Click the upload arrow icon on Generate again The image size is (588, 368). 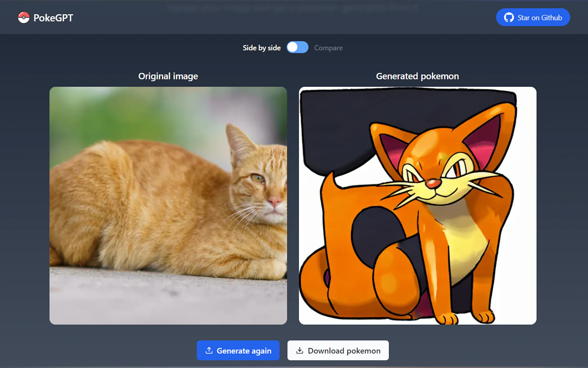tap(209, 350)
